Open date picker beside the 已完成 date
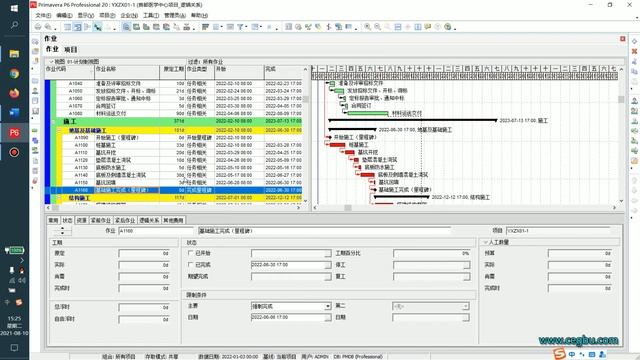The width and height of the screenshot is (640, 360). (327, 265)
